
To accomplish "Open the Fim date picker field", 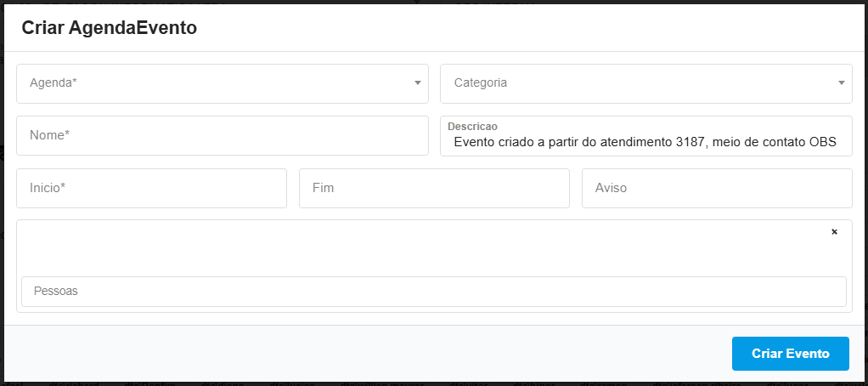I will [x=434, y=188].
